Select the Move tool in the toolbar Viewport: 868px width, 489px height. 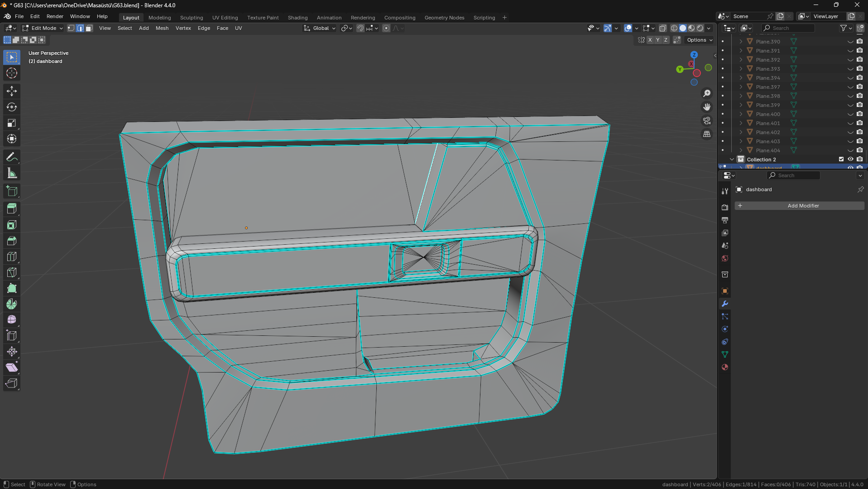(x=12, y=91)
